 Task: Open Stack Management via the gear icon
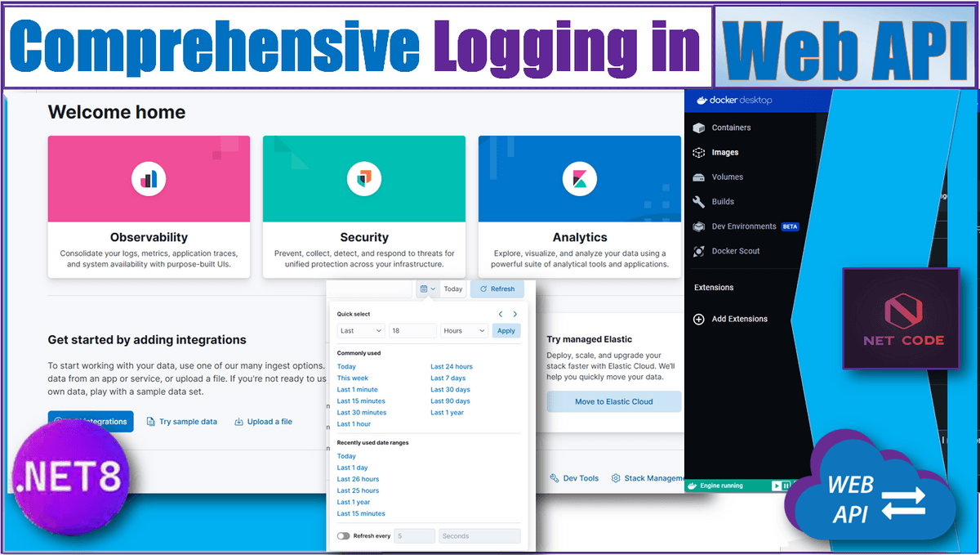[x=616, y=478]
